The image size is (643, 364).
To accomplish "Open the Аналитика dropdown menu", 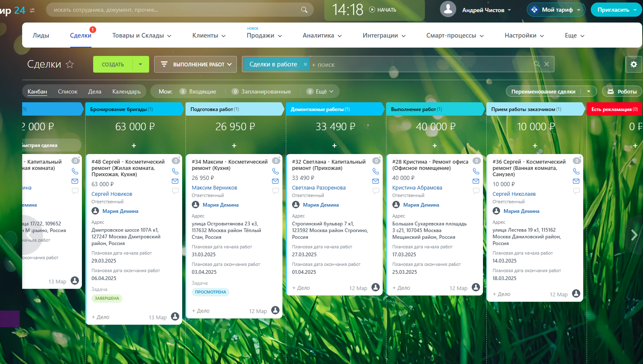I will click(x=322, y=35).
